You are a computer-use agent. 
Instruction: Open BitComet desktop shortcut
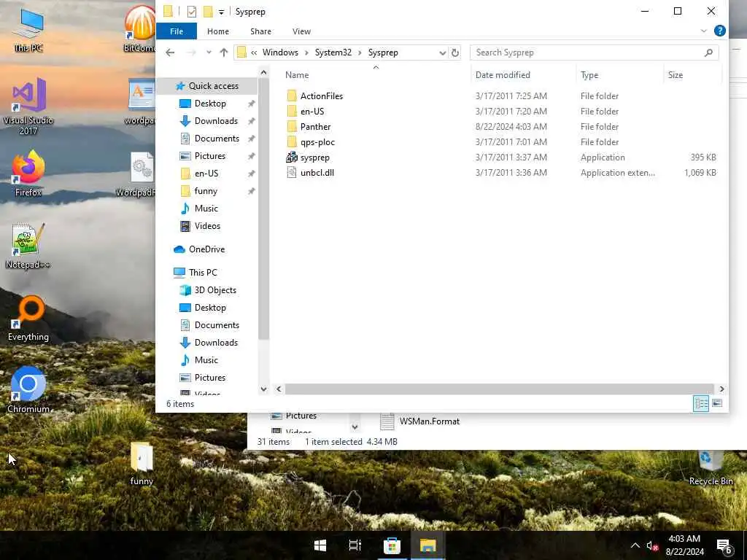[140, 28]
